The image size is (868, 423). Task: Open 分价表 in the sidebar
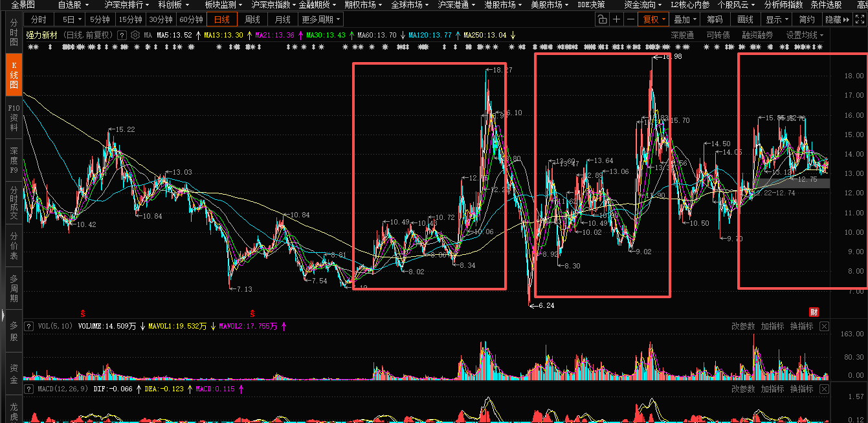14,246
